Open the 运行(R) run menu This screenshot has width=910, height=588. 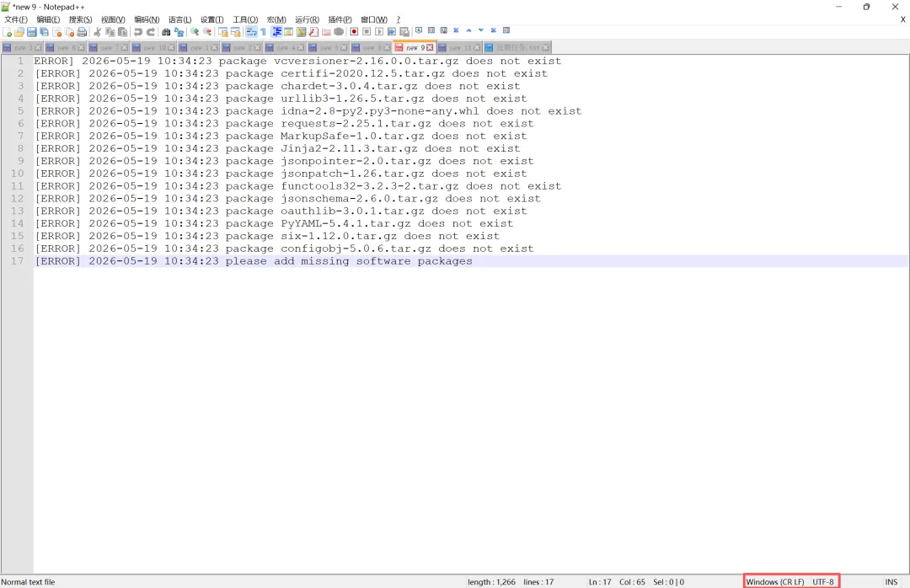(307, 19)
